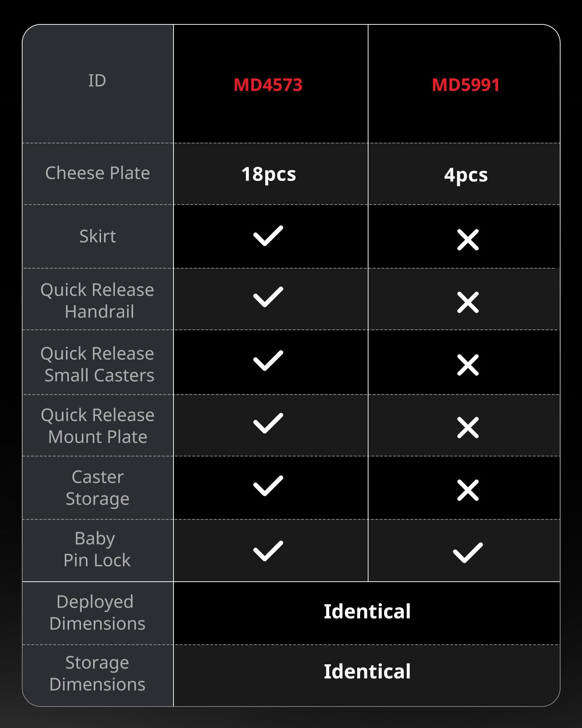Click Mount Plate cross for MD5991
582x728 pixels.
tap(468, 428)
